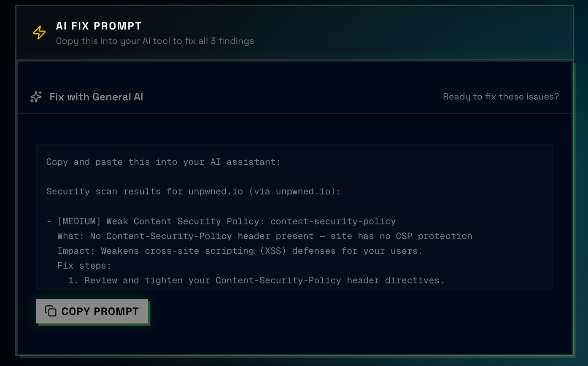Viewport: 588px width, 366px height.
Task: Select the sparkle AI icon beside Fix with General AI
Action: pos(35,97)
